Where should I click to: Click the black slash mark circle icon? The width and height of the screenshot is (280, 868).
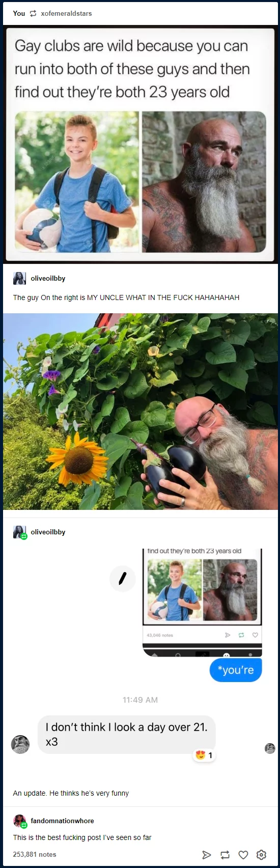[x=123, y=578]
